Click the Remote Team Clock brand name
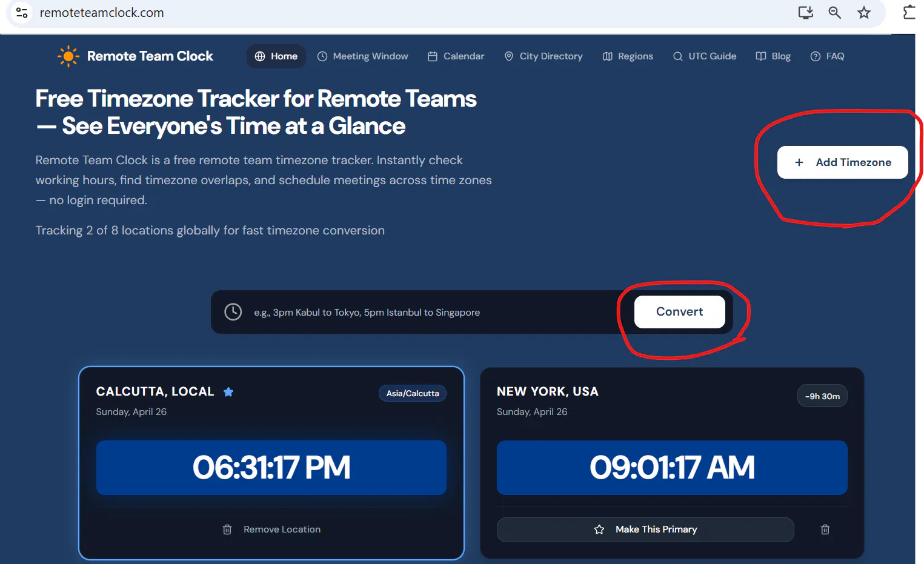Image resolution: width=924 pixels, height=564 pixels. [x=150, y=56]
